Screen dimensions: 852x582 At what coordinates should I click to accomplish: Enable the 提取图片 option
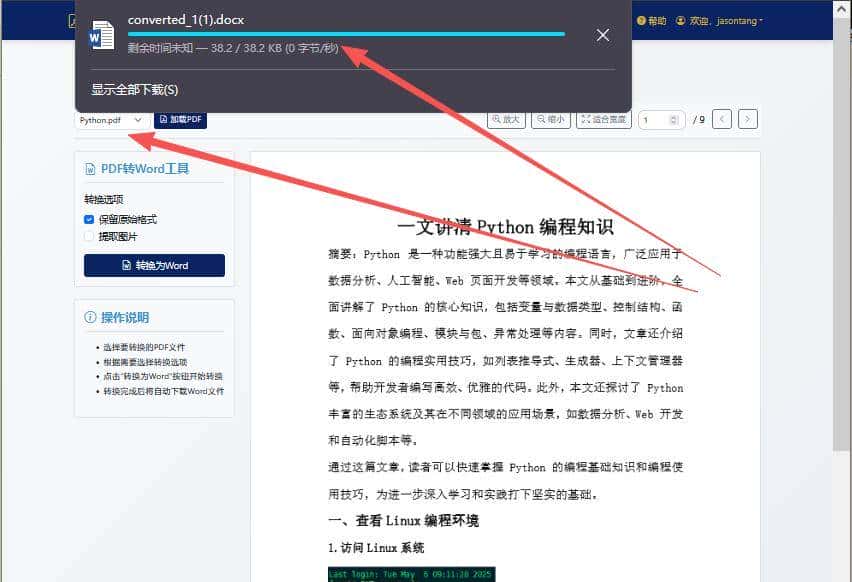click(x=89, y=235)
